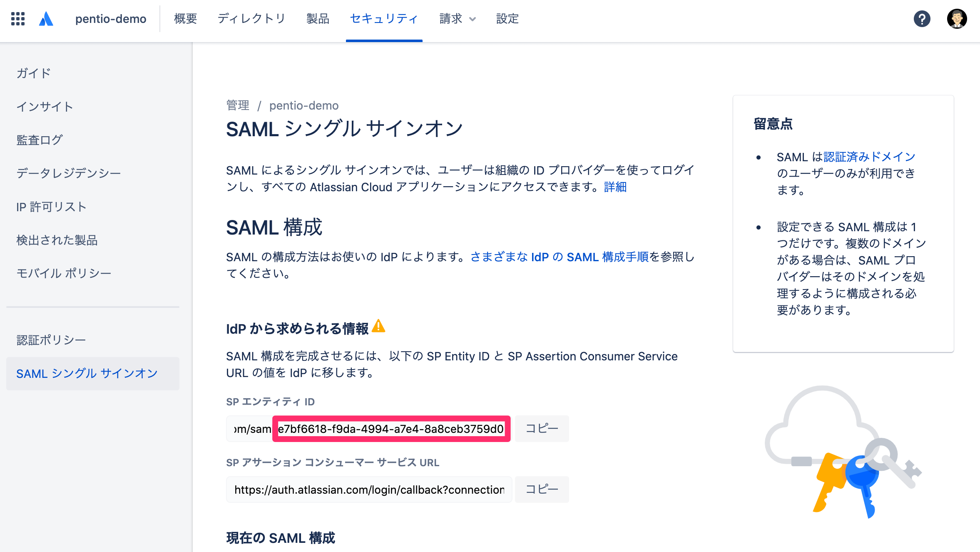Open インサイト in the sidebar
This screenshot has height=552, width=980.
[93, 107]
